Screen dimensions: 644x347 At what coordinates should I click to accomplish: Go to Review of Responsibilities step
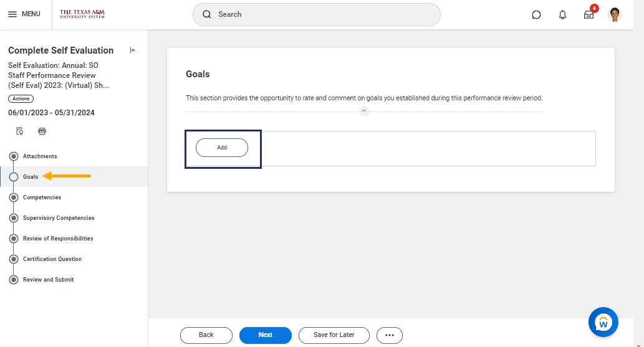click(x=58, y=239)
